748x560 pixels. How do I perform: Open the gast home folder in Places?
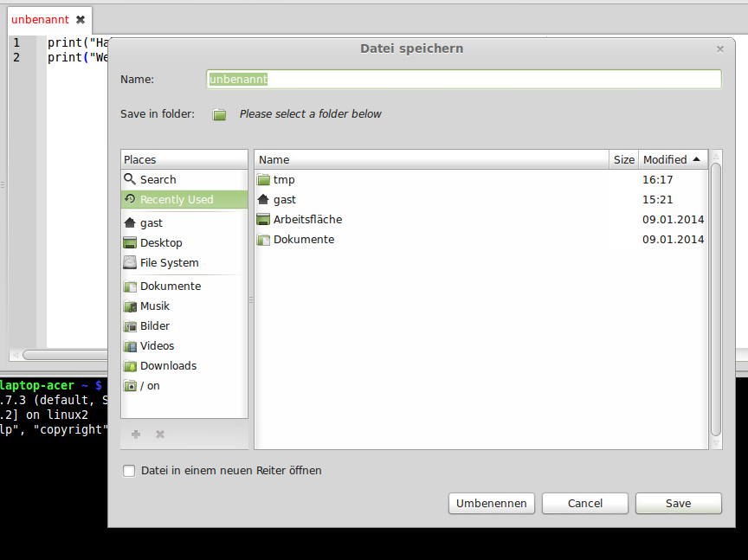tap(151, 222)
